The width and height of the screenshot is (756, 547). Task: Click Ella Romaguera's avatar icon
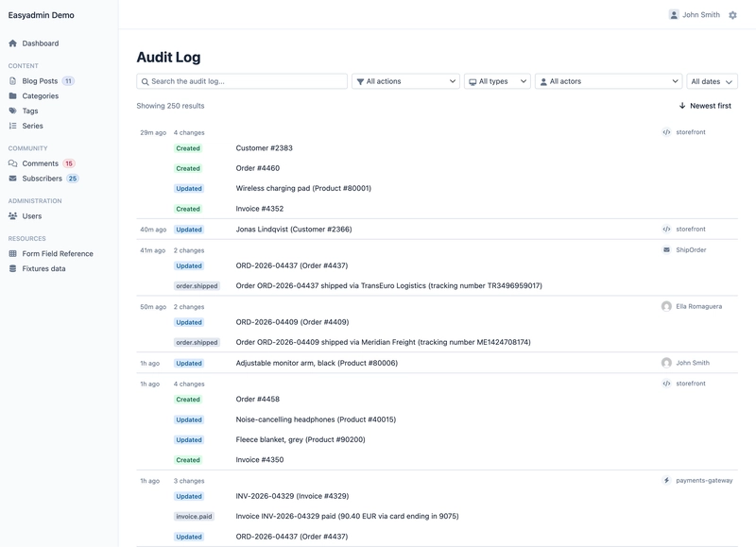point(666,306)
